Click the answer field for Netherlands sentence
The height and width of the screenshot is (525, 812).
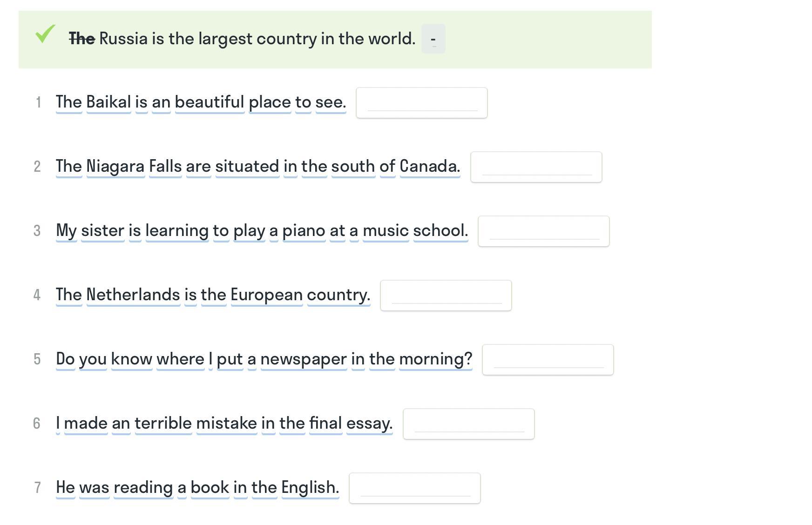pyautogui.click(x=446, y=296)
